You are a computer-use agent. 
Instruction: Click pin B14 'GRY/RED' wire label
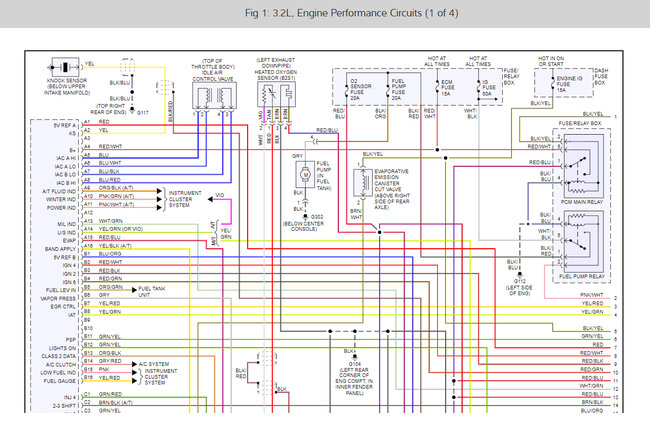(x=110, y=361)
